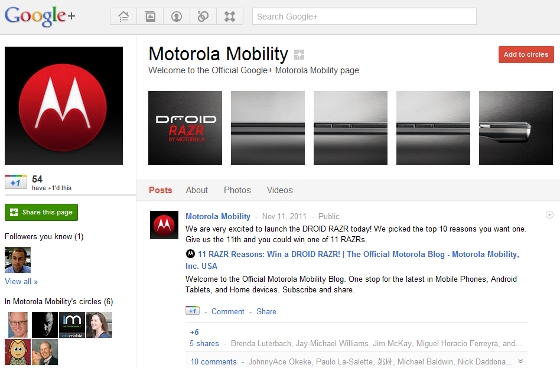Click the 10 comments link
Viewport: 560px width, 368px height.
[x=214, y=362]
